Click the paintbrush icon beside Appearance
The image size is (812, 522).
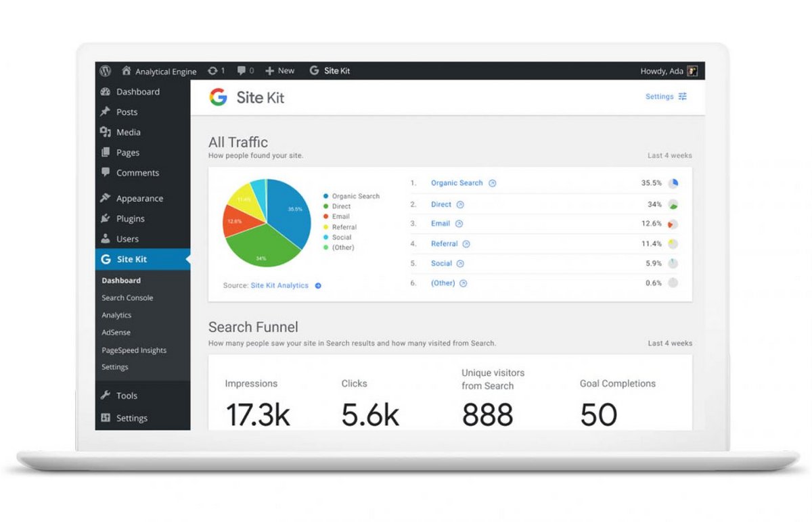coord(106,199)
